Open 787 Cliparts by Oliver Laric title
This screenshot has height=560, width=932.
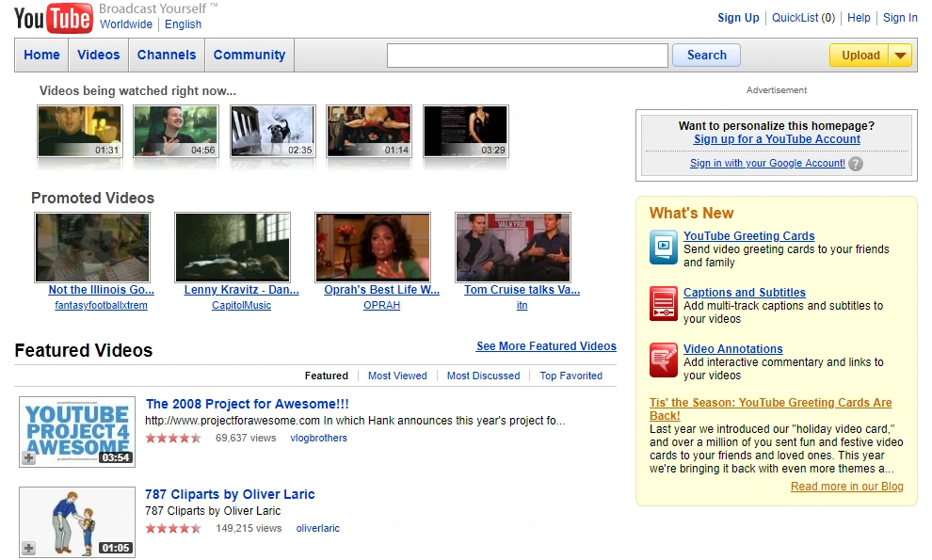[x=230, y=495]
